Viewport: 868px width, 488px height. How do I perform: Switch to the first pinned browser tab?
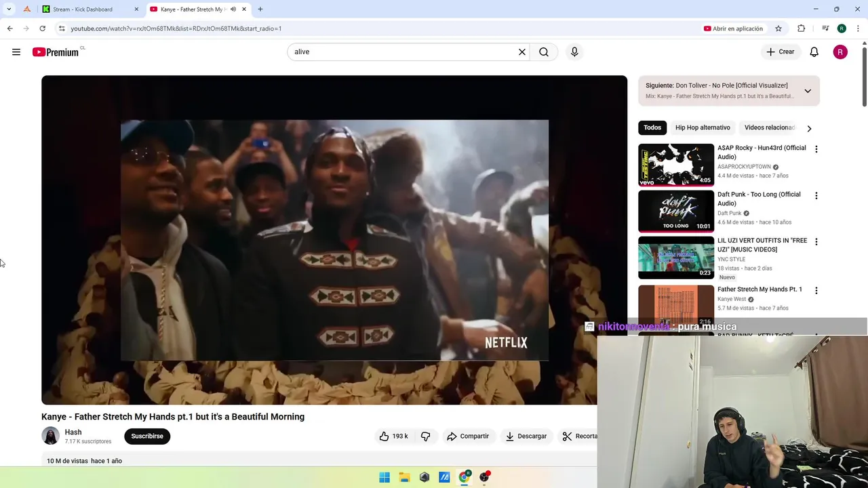(x=27, y=9)
